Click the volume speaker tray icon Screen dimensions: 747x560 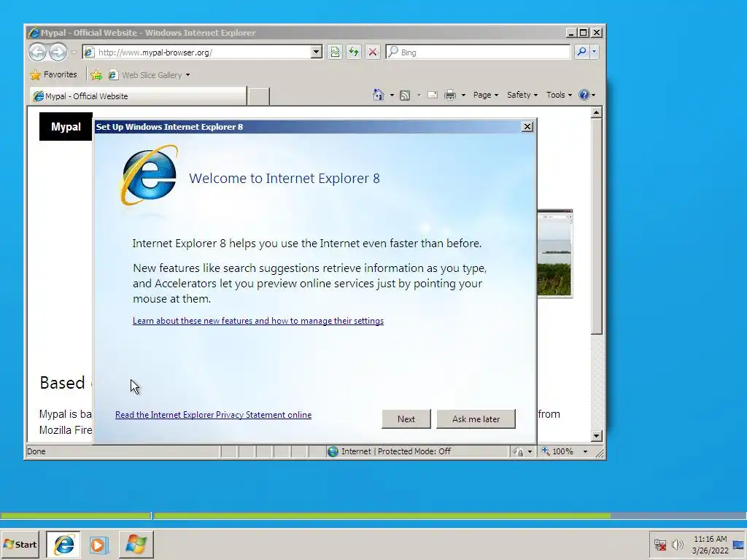(677, 544)
